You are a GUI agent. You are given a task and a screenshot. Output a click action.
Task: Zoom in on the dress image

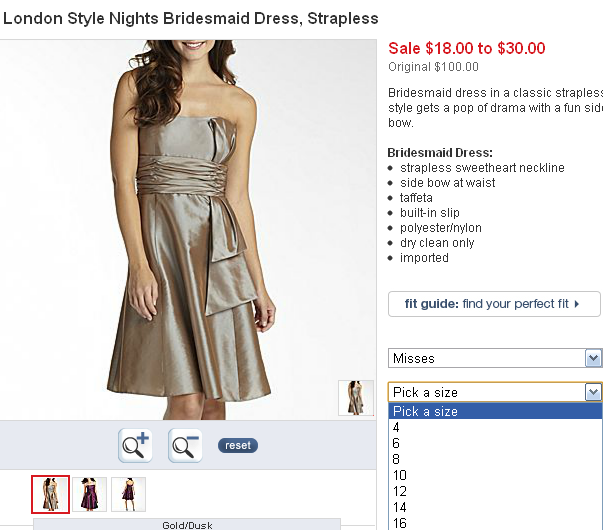click(x=135, y=445)
